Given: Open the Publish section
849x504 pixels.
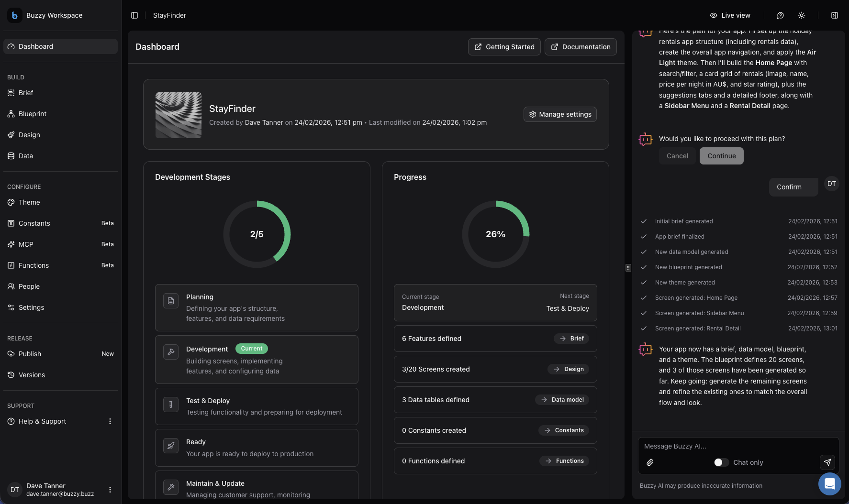Looking at the screenshot, I should [30, 354].
